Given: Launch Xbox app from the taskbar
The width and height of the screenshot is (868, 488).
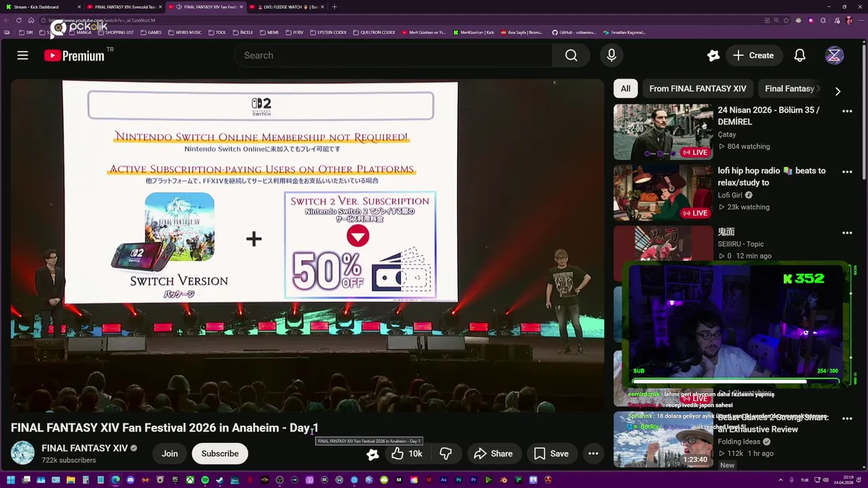Looking at the screenshot, I should point(190,481).
